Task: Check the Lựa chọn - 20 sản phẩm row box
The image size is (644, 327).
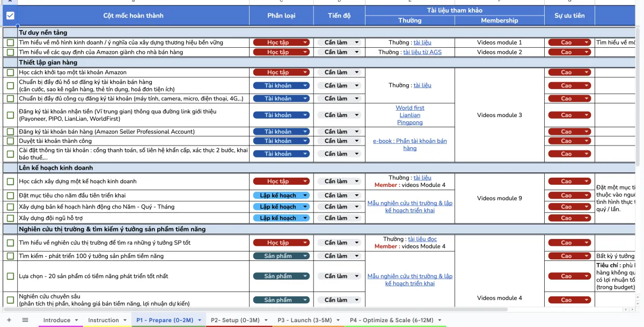Action: tap(10, 276)
